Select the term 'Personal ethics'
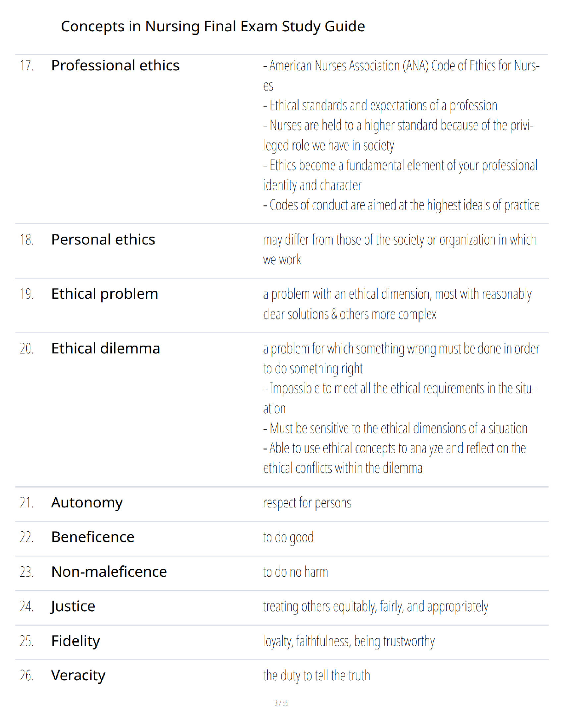The width and height of the screenshot is (563, 728). pyautogui.click(x=103, y=240)
